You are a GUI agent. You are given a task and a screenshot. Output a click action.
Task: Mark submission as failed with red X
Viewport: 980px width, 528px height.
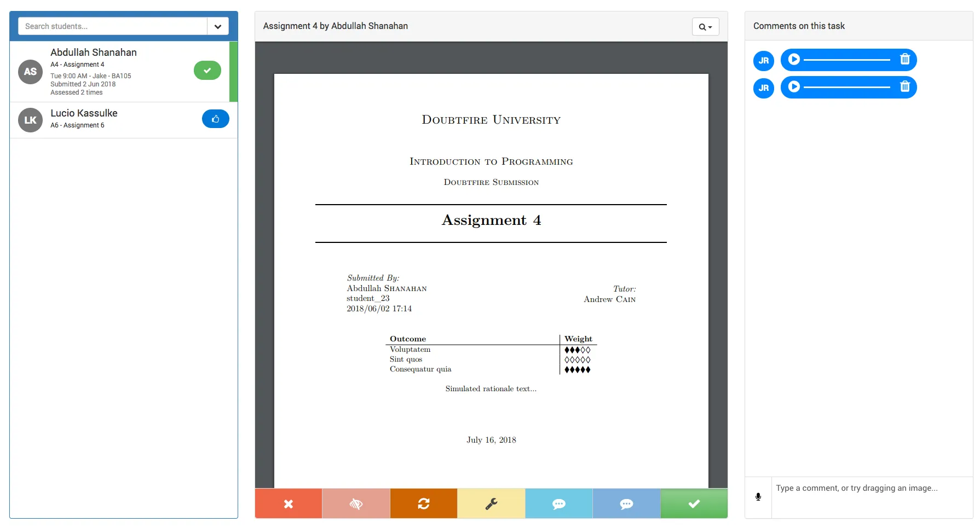tap(289, 503)
